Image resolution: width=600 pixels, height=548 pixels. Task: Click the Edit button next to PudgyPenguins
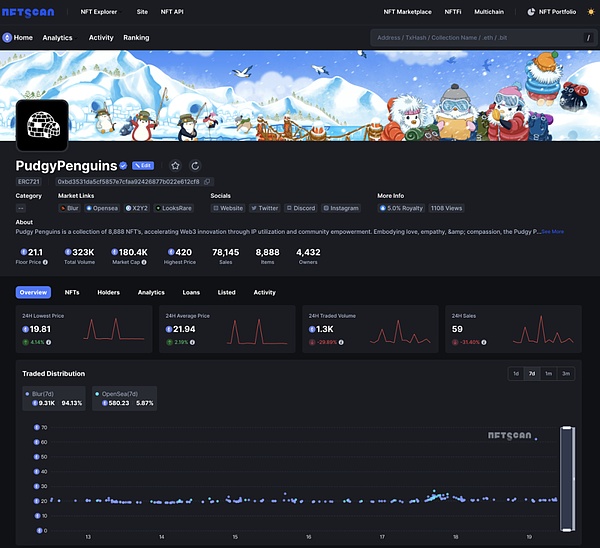143,165
